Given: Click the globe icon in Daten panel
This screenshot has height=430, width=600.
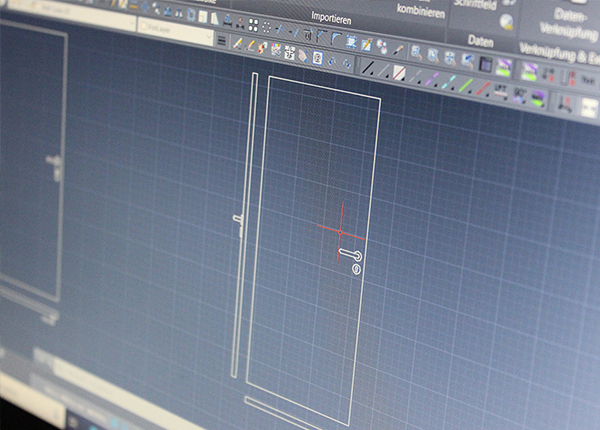Looking at the screenshot, I should point(508,22).
